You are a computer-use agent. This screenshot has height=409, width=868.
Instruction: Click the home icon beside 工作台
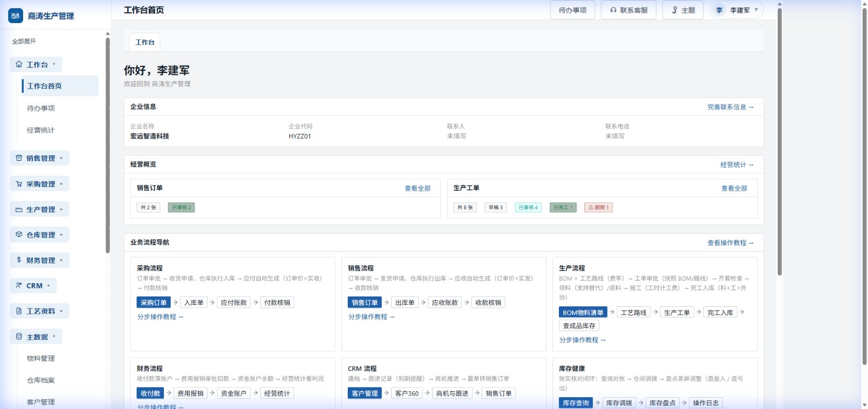(x=19, y=64)
